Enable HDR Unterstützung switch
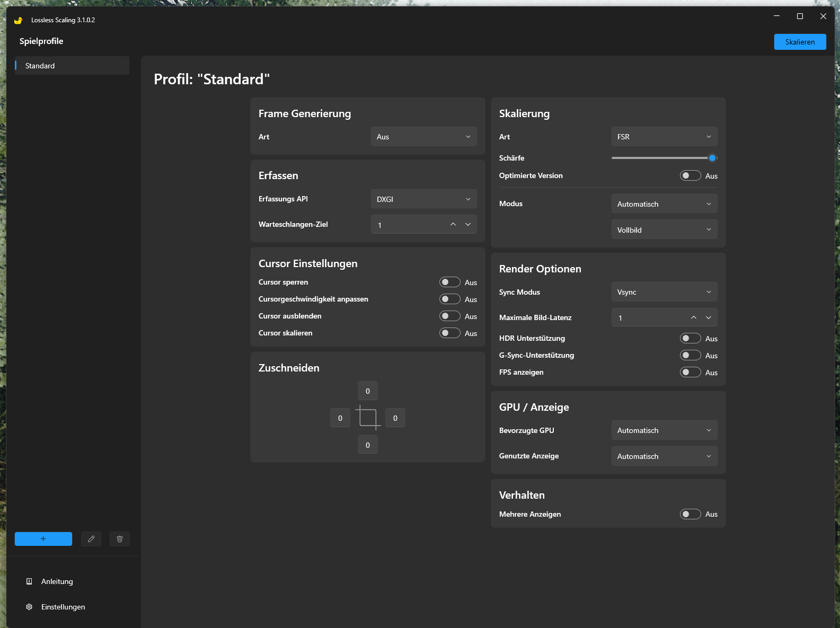Image resolution: width=840 pixels, height=628 pixels. point(690,338)
